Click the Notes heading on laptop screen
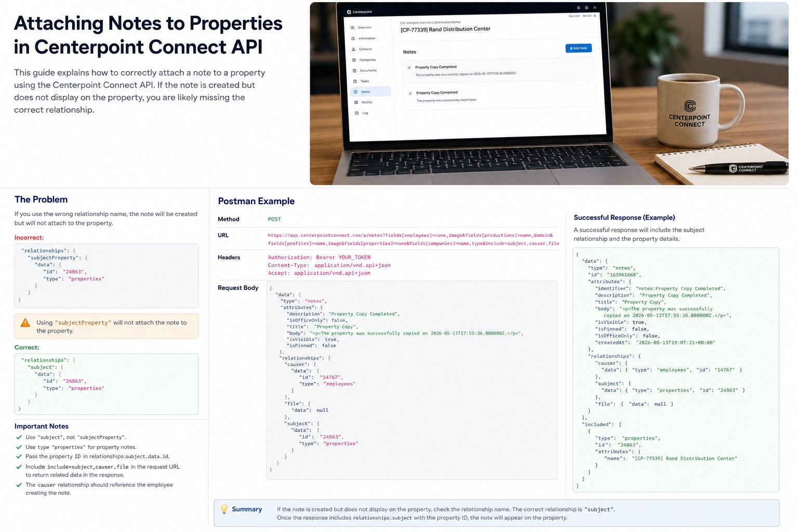The height and width of the screenshot is (532, 798). [409, 52]
